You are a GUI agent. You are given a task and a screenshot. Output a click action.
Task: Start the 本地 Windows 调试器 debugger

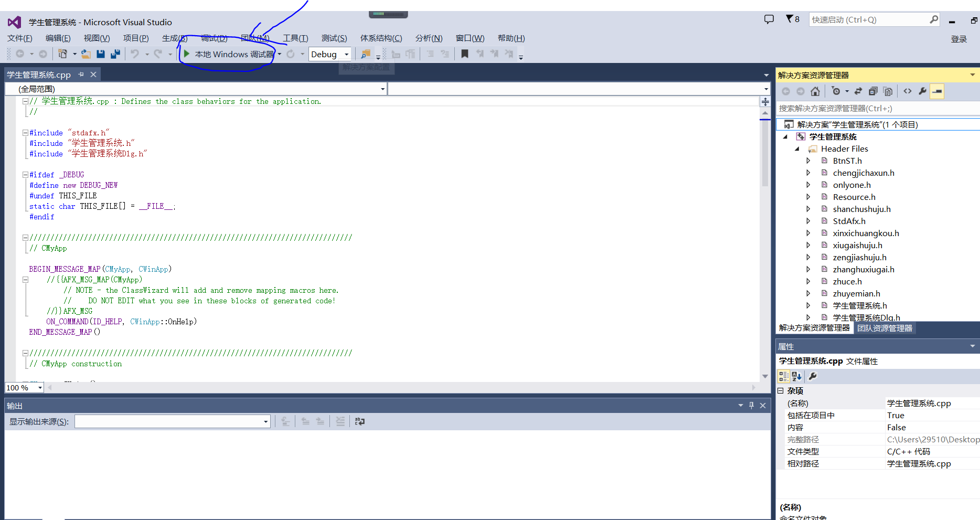coord(229,54)
